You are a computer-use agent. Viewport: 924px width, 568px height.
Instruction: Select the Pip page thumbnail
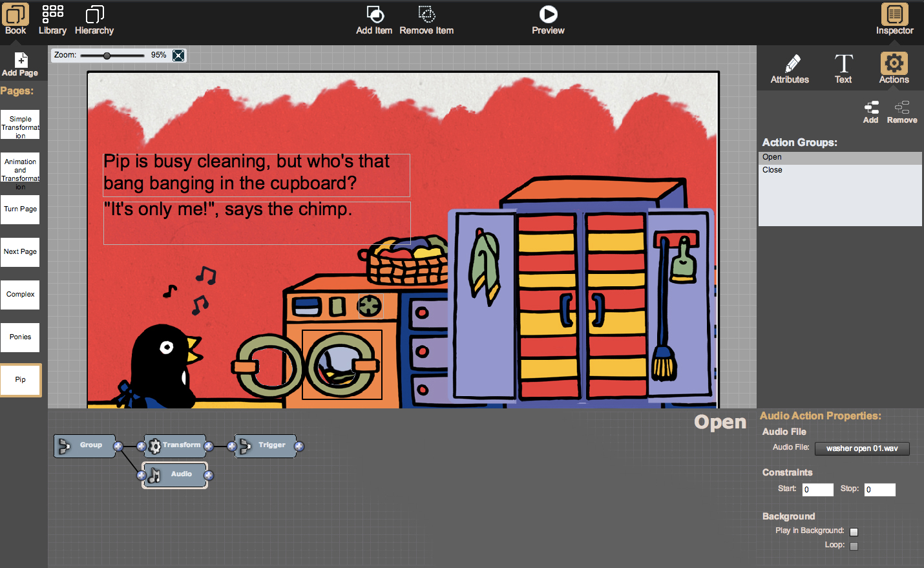(20, 380)
